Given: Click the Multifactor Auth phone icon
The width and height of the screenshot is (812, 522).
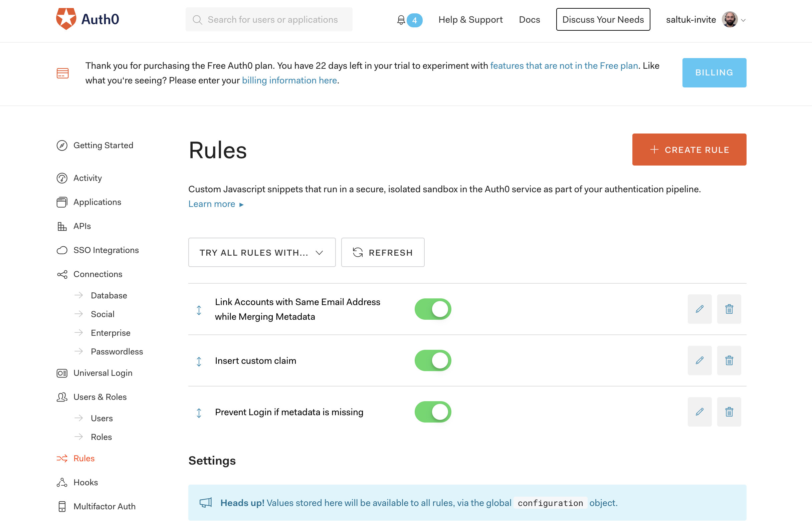Looking at the screenshot, I should [62, 506].
